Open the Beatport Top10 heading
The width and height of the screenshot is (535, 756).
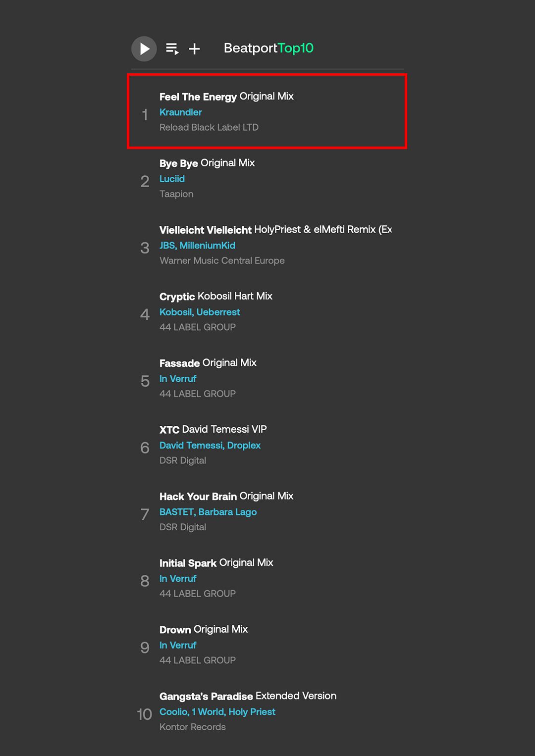click(268, 48)
